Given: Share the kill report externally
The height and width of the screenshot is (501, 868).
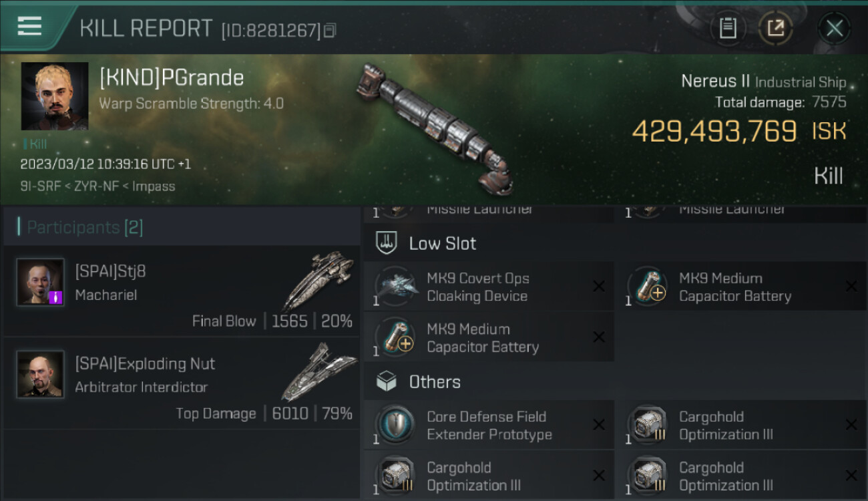Looking at the screenshot, I should (x=775, y=28).
